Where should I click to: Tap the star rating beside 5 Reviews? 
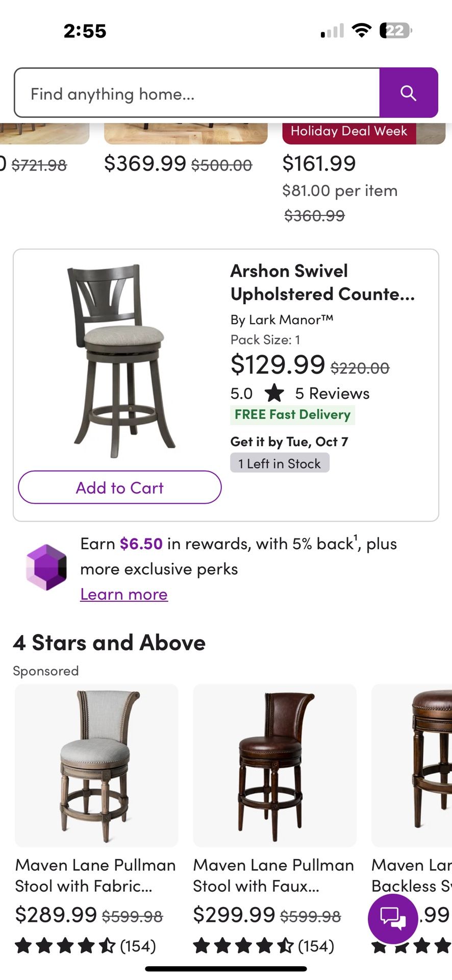274,393
